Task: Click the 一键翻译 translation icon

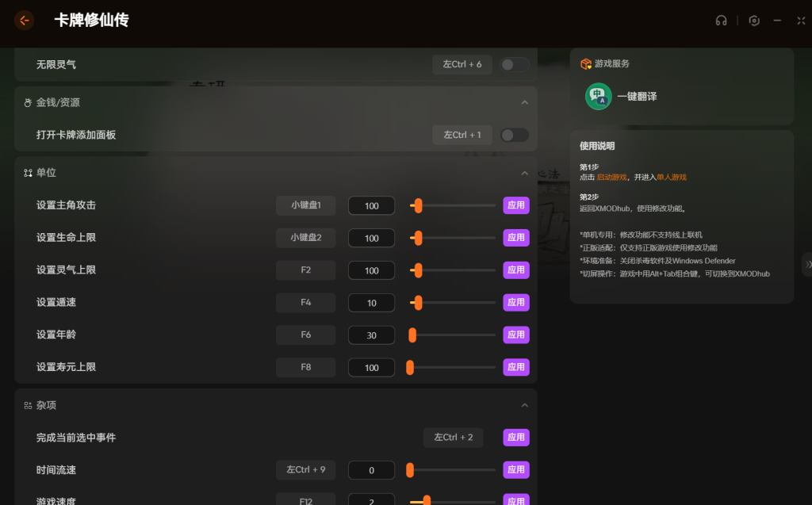Action: (x=598, y=96)
